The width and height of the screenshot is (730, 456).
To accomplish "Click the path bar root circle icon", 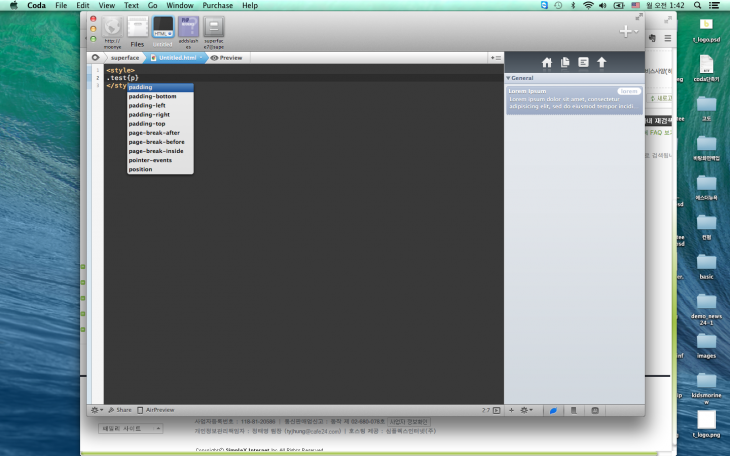I will (x=95, y=58).
